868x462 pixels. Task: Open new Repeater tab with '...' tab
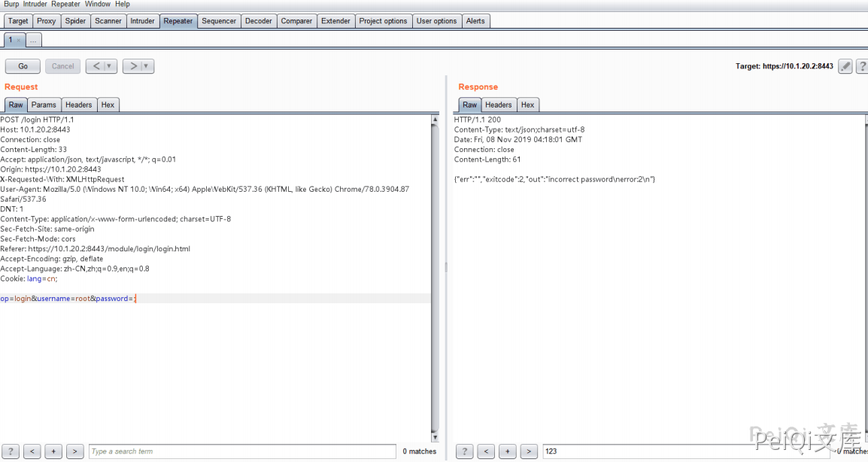pos(33,41)
